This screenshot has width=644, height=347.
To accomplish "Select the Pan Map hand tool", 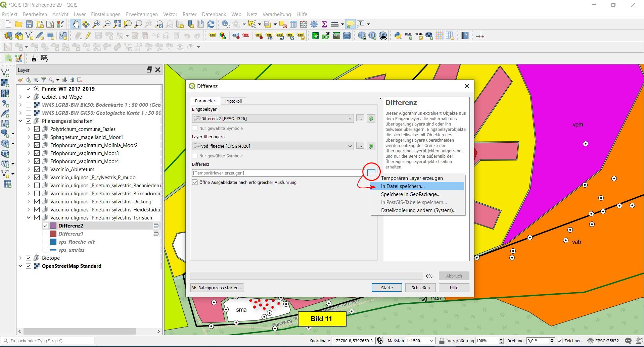I will point(76,24).
